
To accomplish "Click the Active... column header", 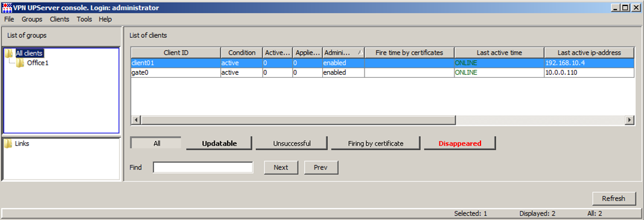I will (278, 52).
